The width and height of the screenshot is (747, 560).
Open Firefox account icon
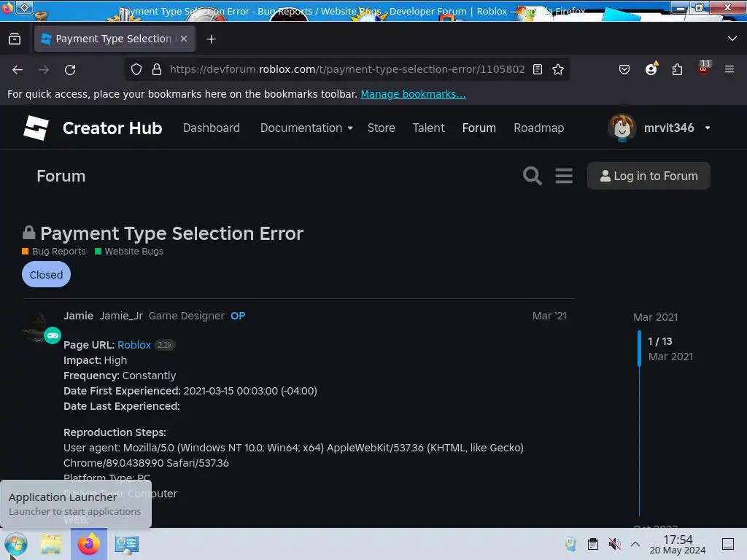point(651,69)
